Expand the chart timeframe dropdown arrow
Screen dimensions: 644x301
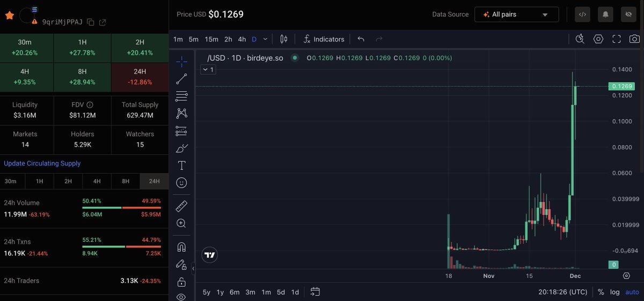click(x=265, y=39)
